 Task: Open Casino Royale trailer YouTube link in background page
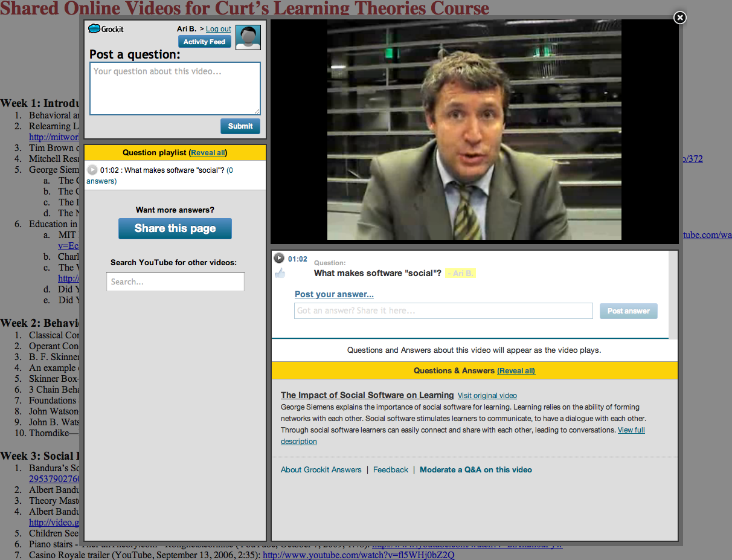359,555
